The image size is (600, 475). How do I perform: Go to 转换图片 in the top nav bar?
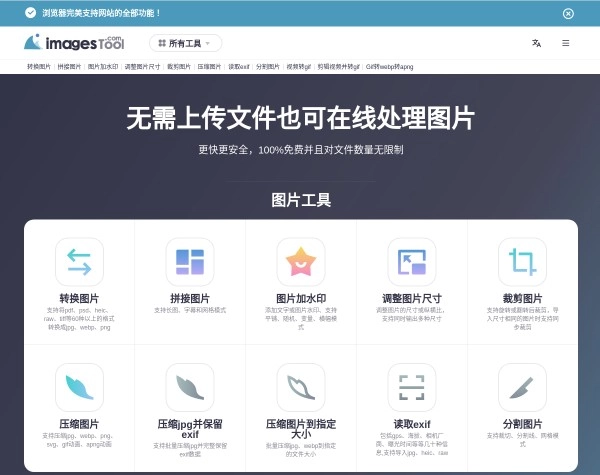tap(39, 67)
